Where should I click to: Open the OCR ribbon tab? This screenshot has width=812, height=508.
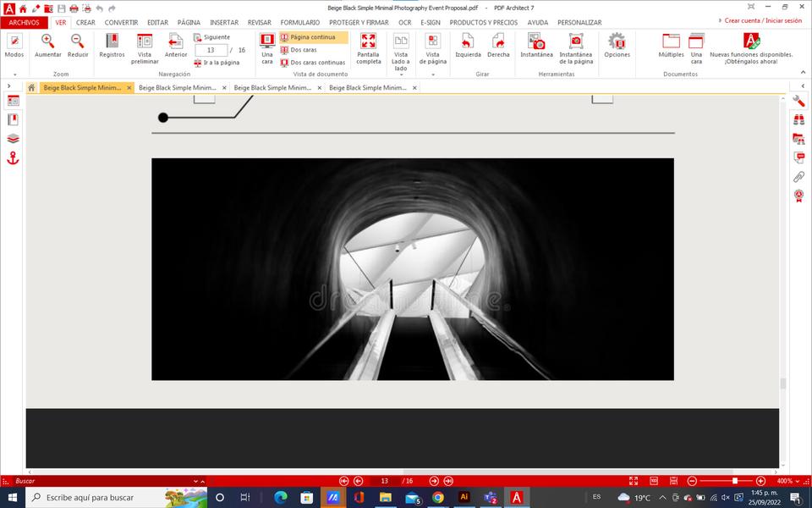pyautogui.click(x=404, y=22)
